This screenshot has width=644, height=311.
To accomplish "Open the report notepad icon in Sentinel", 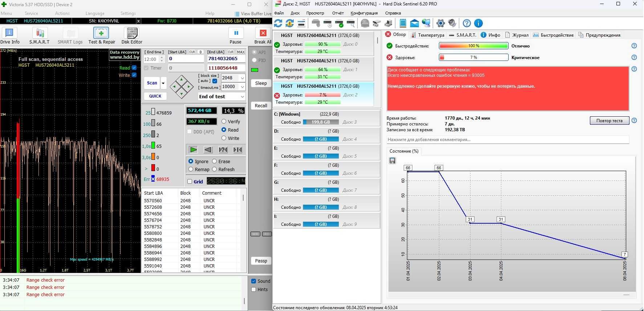I will click(403, 24).
